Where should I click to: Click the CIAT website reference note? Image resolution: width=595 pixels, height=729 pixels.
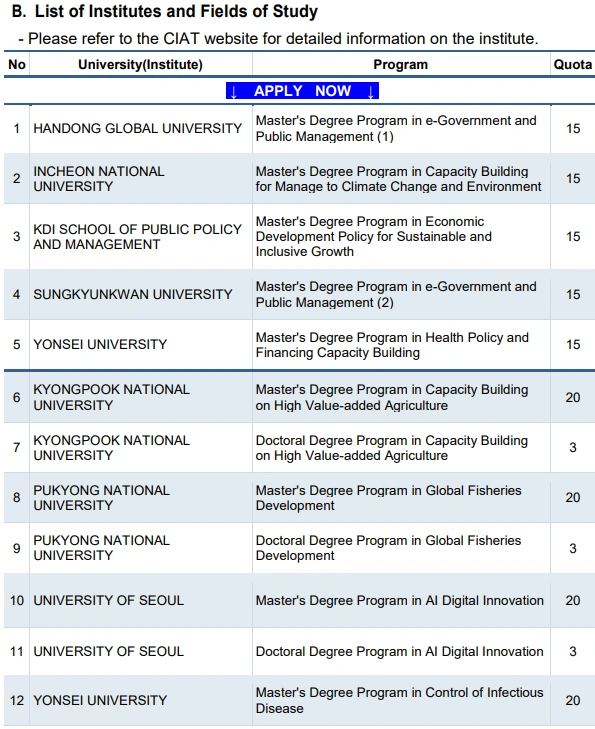click(x=278, y=39)
